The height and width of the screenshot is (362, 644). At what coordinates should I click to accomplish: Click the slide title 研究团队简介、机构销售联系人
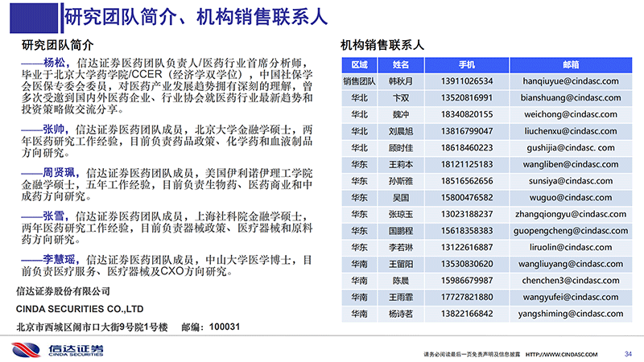(x=196, y=17)
